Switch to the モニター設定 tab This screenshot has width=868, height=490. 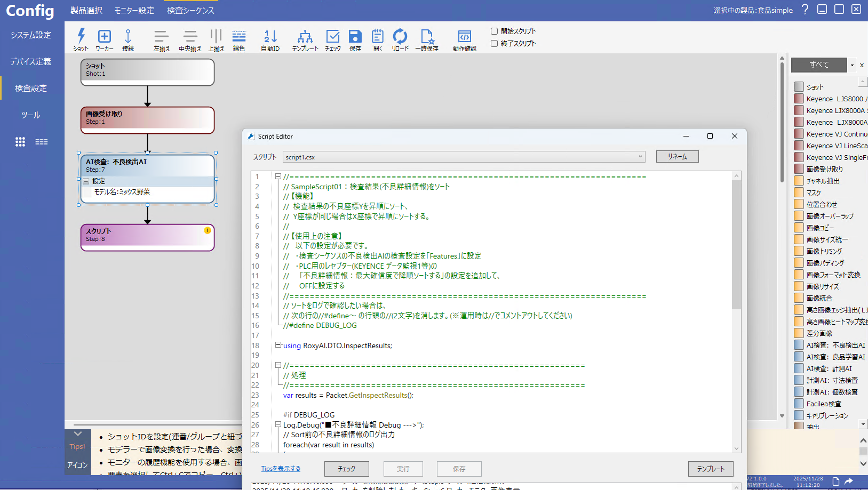[x=134, y=11]
